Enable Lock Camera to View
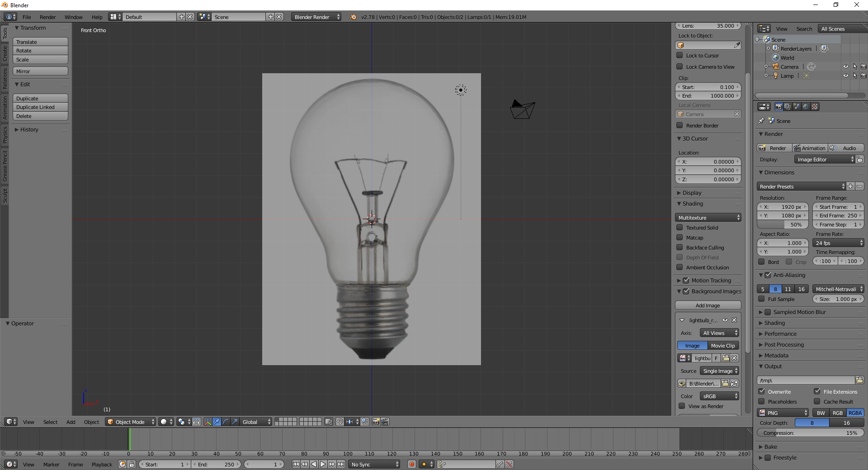 click(680, 66)
